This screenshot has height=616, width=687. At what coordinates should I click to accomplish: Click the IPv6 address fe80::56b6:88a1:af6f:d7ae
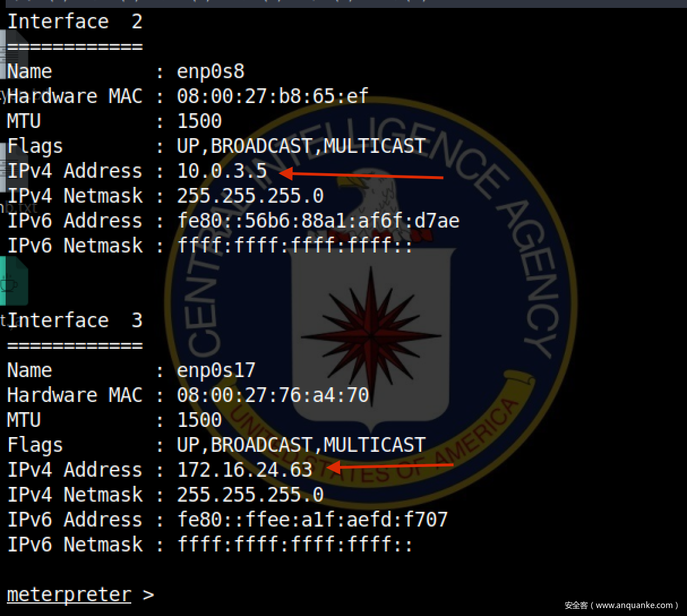tap(318, 220)
